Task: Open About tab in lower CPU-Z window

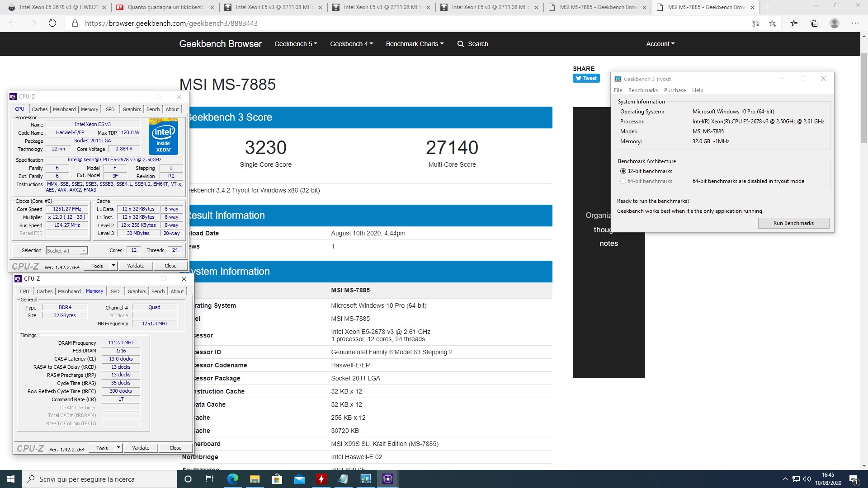Action: [177, 291]
